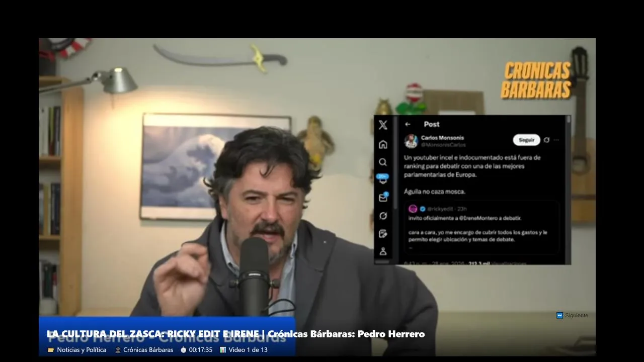Open the quoted @rickyedit post

tap(482, 227)
